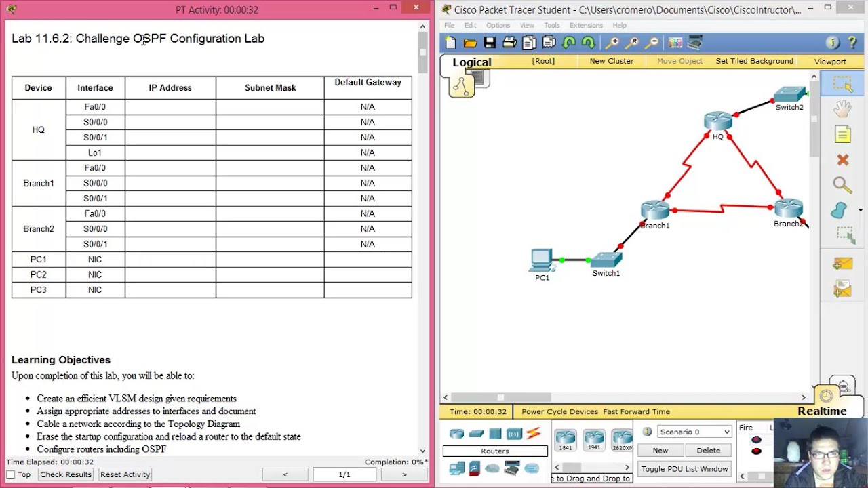
Task: Open the Custom Devices Dialog icon
Action: (x=695, y=43)
